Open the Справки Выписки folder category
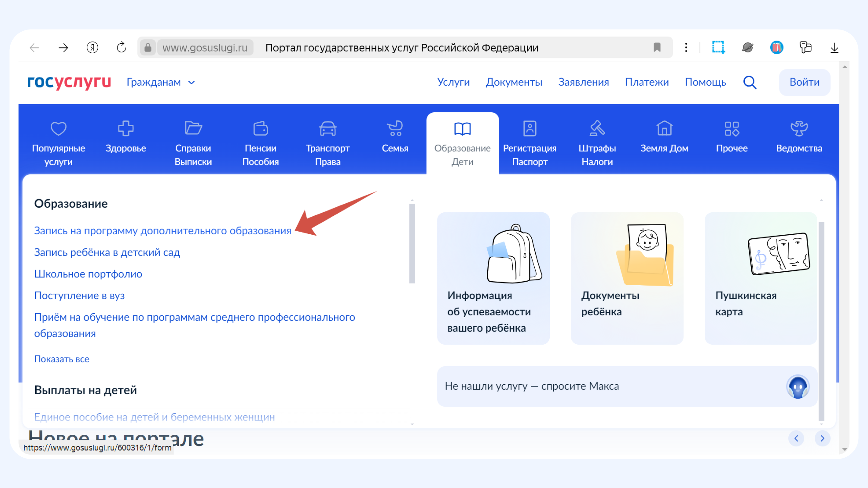The image size is (868, 488). click(x=193, y=143)
